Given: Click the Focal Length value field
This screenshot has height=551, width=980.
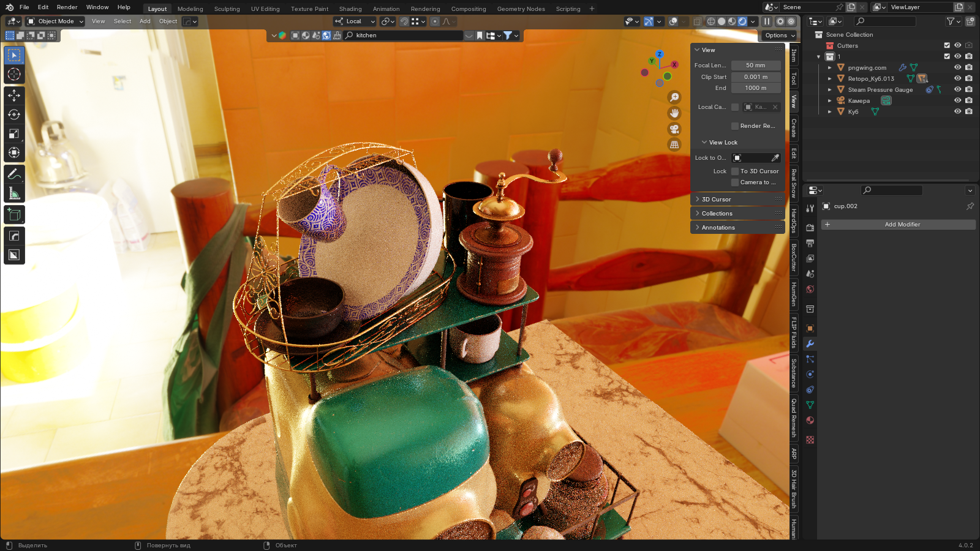Looking at the screenshot, I should (755, 66).
